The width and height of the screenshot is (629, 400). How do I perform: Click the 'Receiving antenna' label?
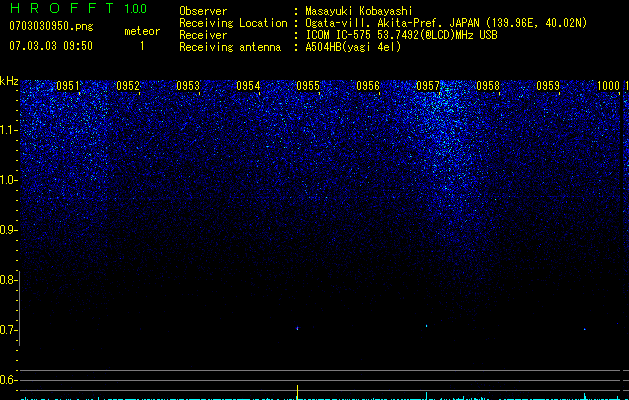point(230,47)
